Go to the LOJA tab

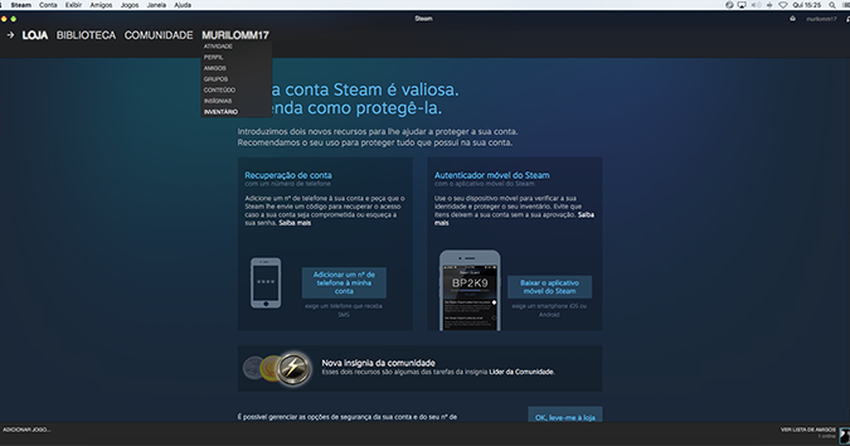(x=35, y=35)
